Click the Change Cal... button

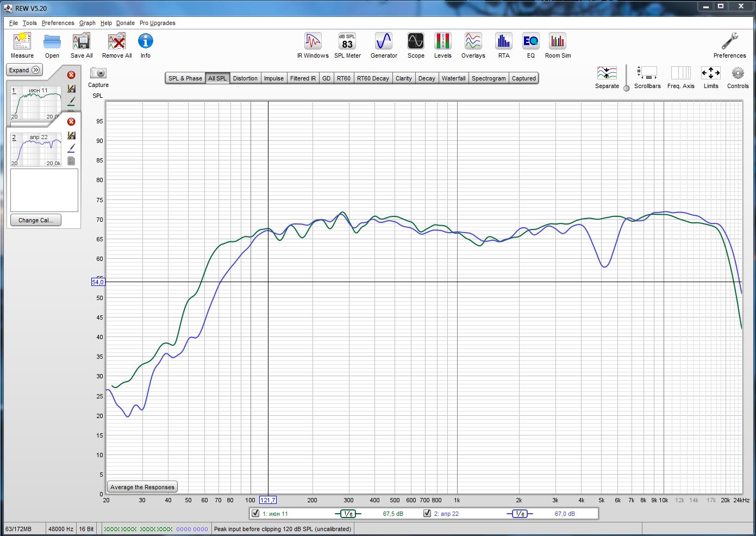tap(36, 220)
